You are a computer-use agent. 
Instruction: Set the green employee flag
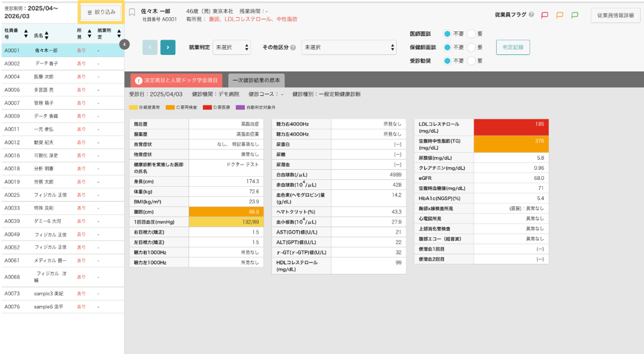click(575, 15)
